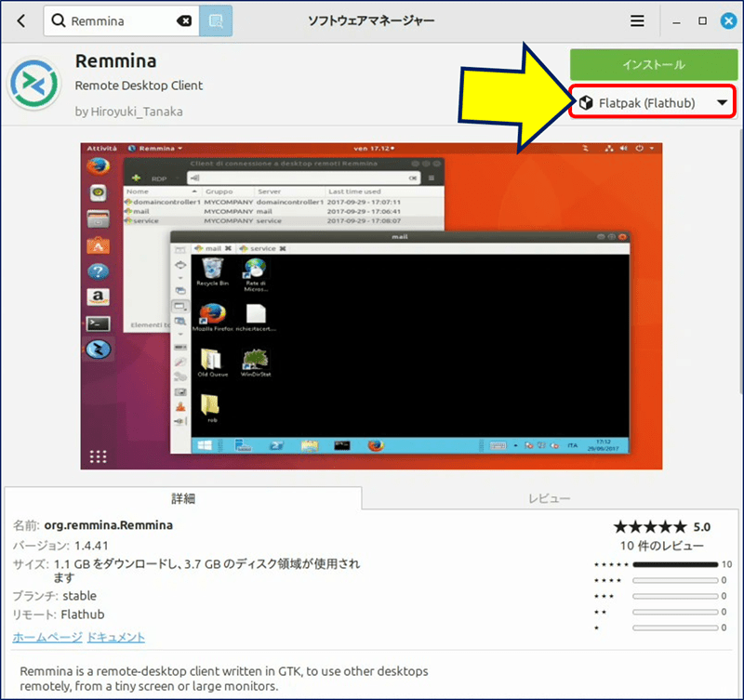Switch to the 詳細 tab
Screen dimensions: 744x700
183,498
